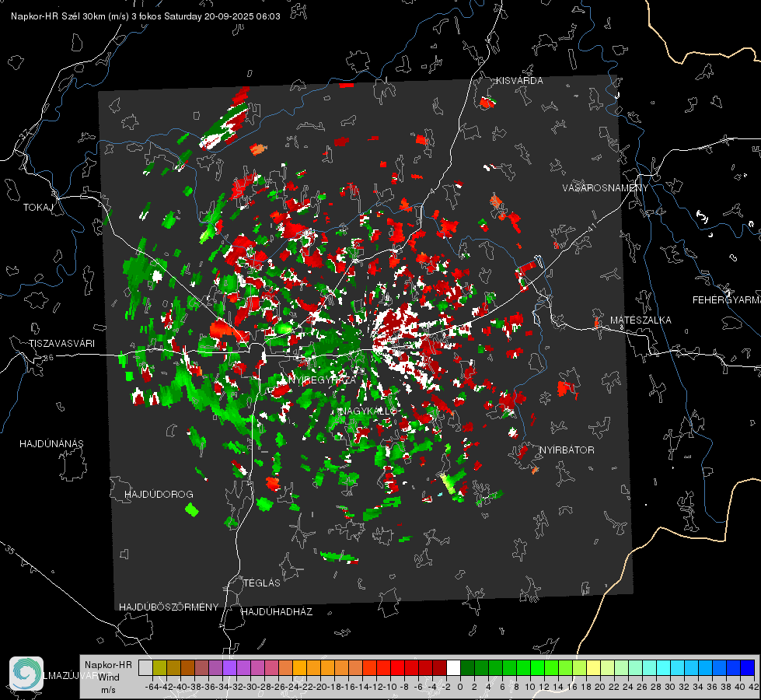The height and width of the screenshot is (700, 761).
Task: Click the TISZAVASVÁRI town label
Action: (x=61, y=344)
